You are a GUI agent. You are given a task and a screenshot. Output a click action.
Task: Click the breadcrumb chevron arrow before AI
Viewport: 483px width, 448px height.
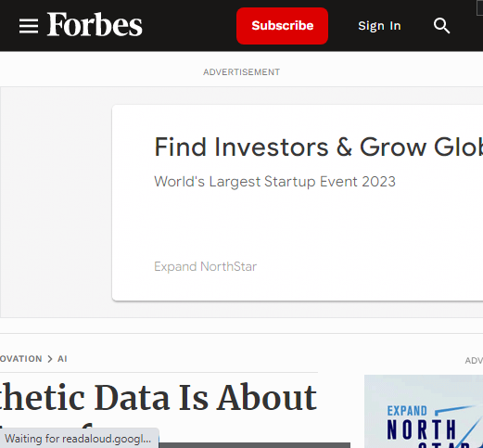click(50, 359)
